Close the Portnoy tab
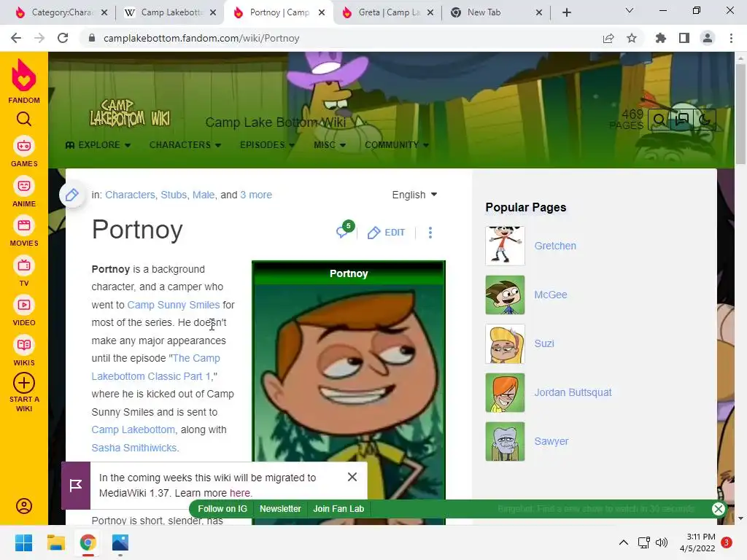 pos(322,12)
